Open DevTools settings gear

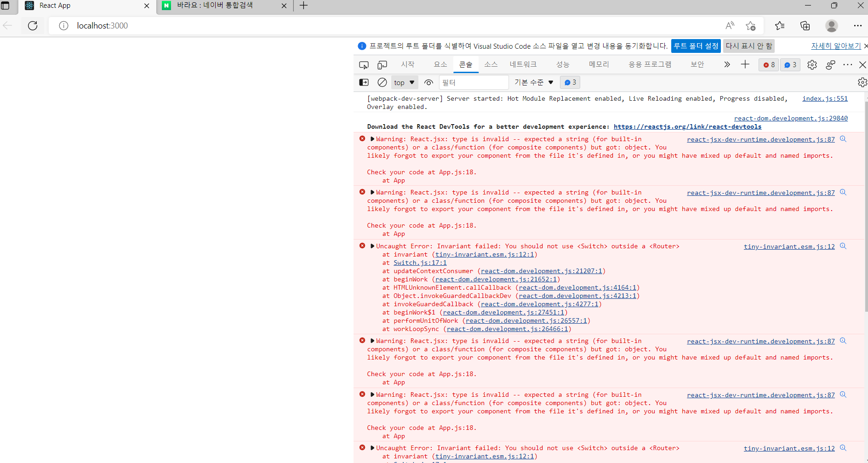coord(812,65)
